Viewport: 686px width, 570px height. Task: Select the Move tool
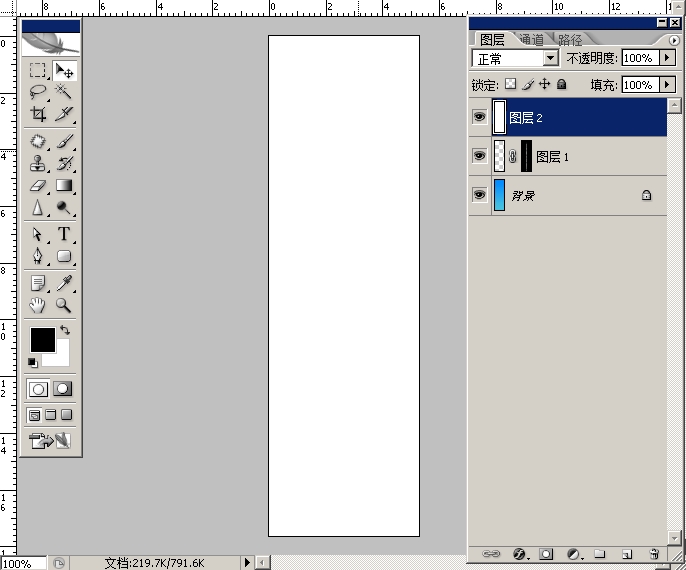64,70
